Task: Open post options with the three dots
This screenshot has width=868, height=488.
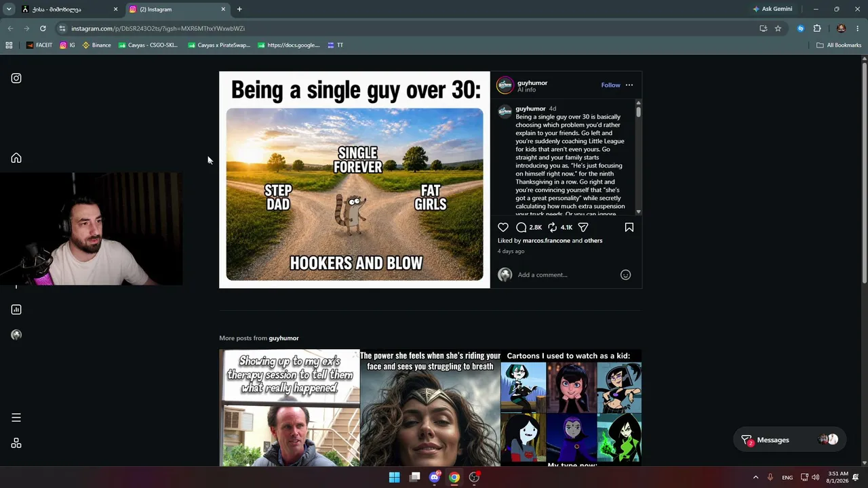Action: (629, 85)
